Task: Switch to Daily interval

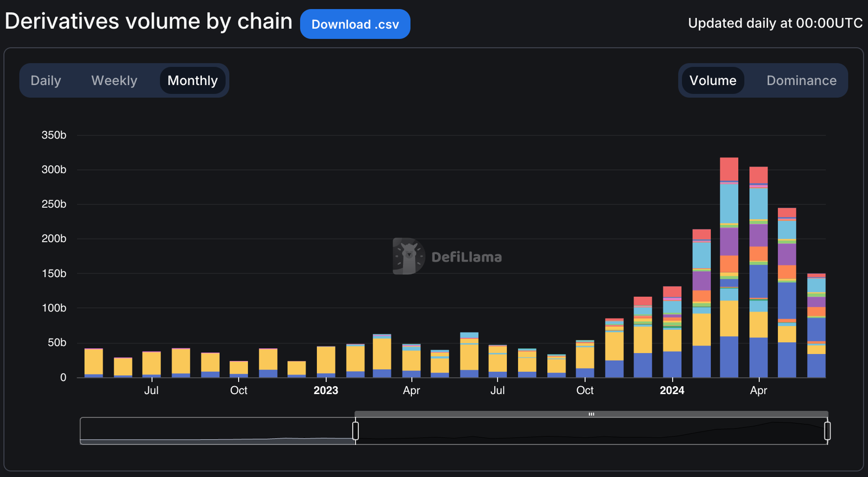Action: point(46,80)
